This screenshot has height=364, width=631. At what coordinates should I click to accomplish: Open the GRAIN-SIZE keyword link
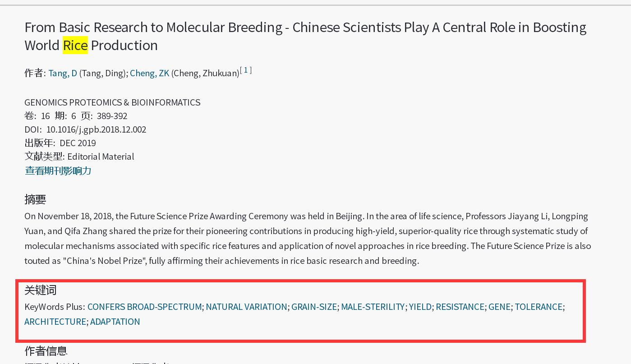pyautogui.click(x=314, y=307)
